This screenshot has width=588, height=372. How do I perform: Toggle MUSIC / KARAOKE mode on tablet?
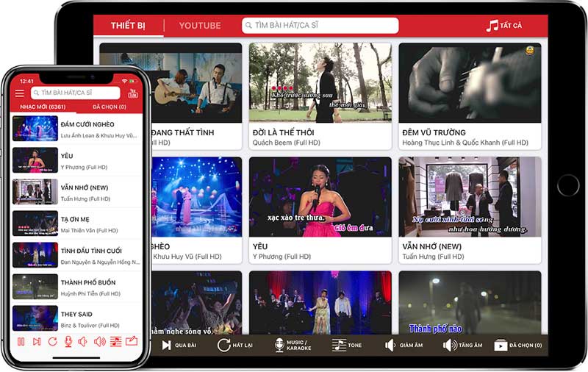point(293,345)
